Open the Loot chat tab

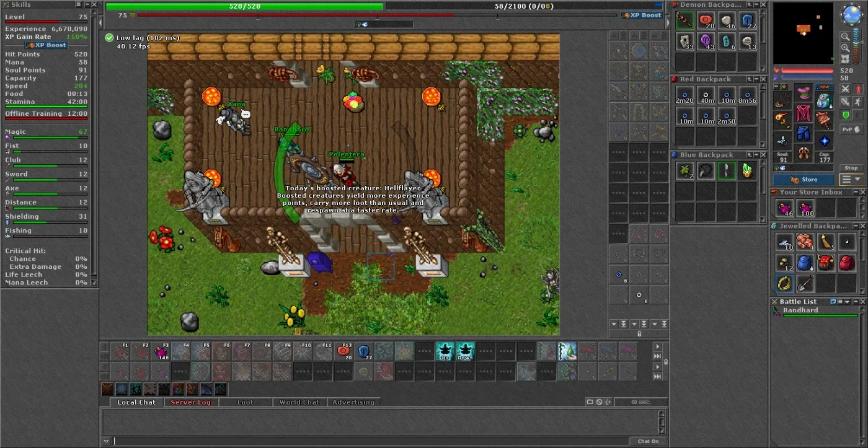(245, 402)
